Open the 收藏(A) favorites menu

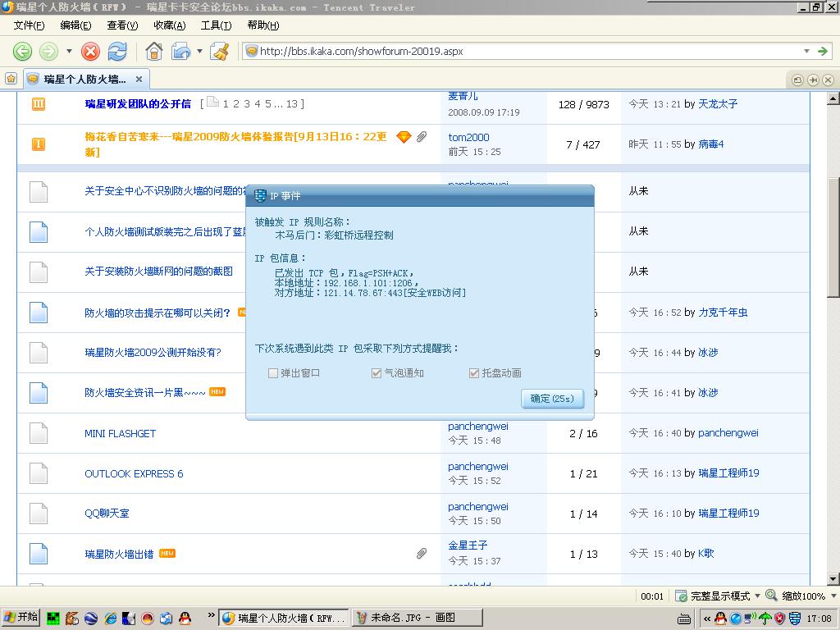point(170,25)
